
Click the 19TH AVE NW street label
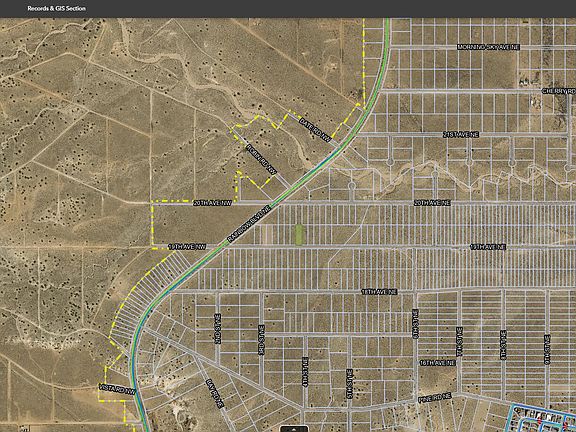tap(187, 246)
